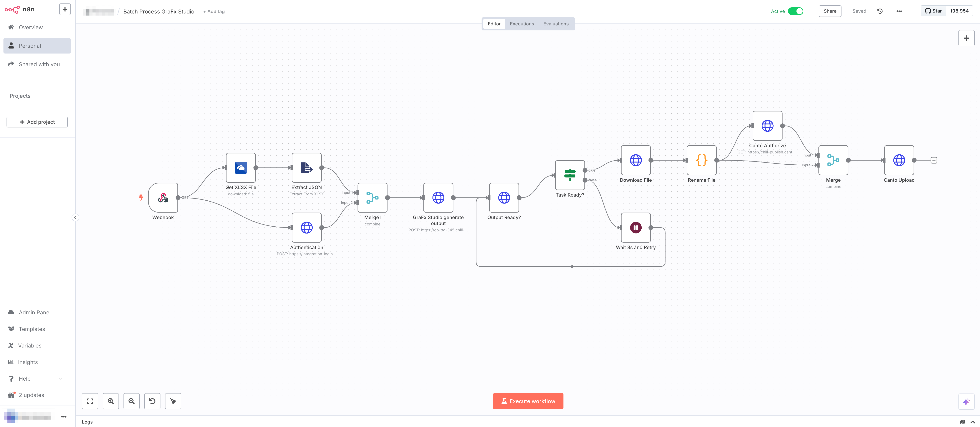View the 2 updates

(x=37, y=395)
